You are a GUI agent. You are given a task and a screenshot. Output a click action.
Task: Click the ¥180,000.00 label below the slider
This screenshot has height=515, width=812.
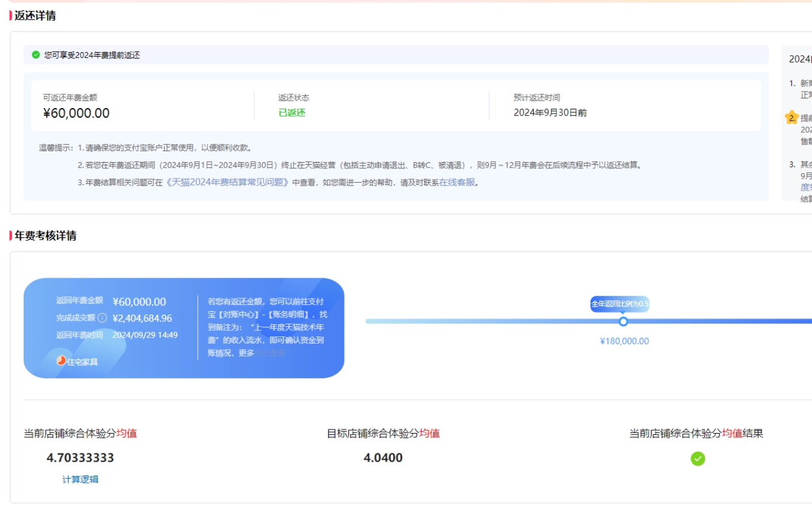click(624, 341)
